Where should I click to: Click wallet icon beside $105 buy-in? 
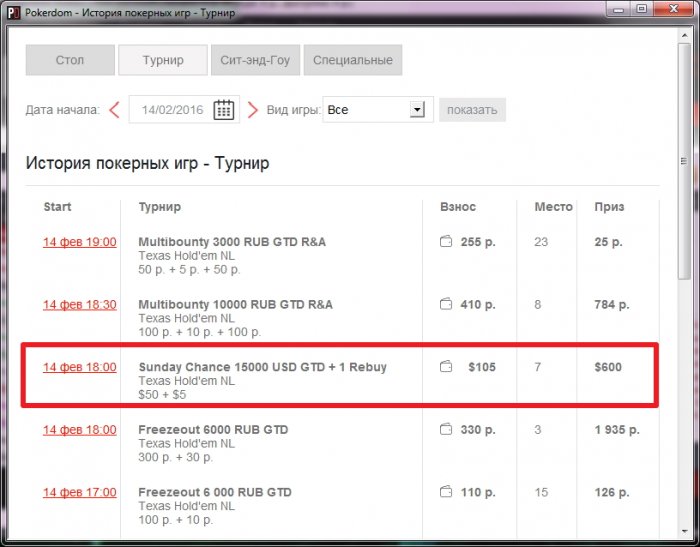click(446, 367)
